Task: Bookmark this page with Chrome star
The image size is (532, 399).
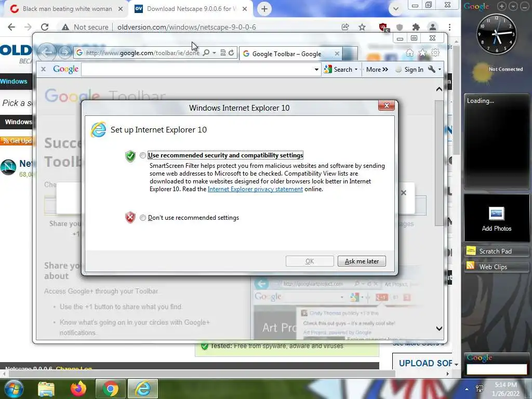Action: (362, 27)
